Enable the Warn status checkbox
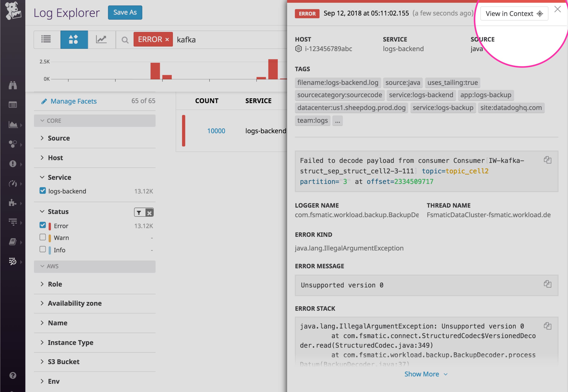The height and width of the screenshot is (392, 568). 43,237
